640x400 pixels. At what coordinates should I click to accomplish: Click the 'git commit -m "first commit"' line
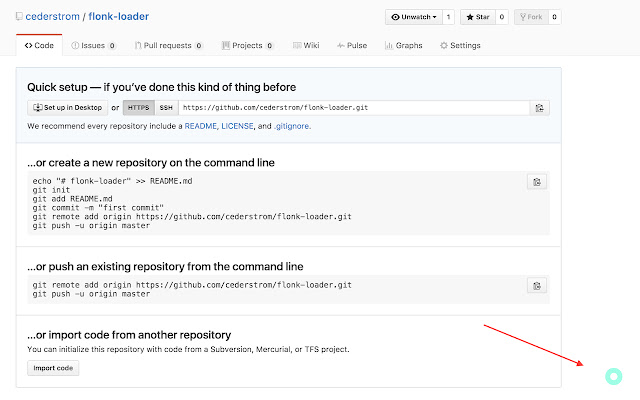pyautogui.click(x=98, y=208)
